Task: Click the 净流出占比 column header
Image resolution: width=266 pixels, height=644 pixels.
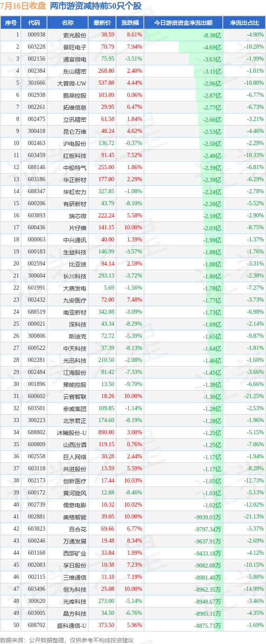Action: tap(244, 23)
